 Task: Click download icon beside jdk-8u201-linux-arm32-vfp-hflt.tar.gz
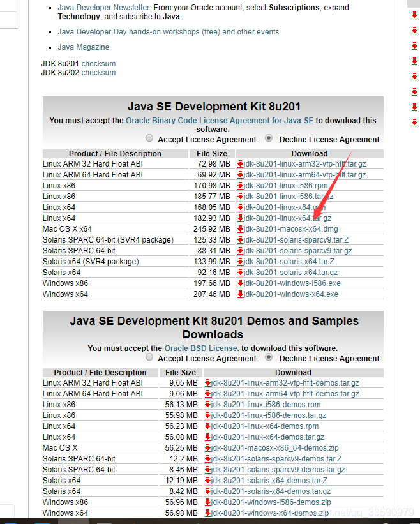[240, 164]
